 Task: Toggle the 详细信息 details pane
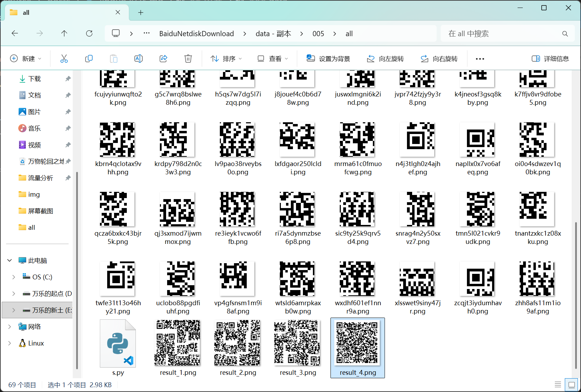click(x=550, y=59)
